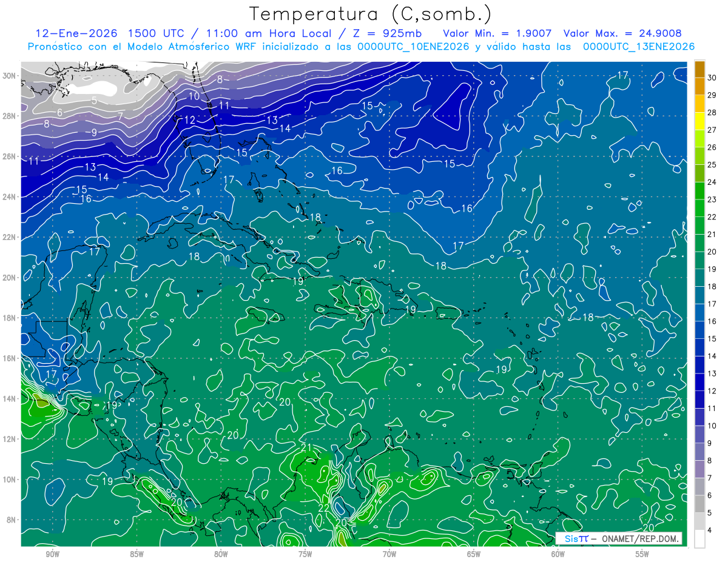The height and width of the screenshot is (562, 728).
Task: Click the "26N" latitude axis label
Action: pyautogui.click(x=9, y=156)
